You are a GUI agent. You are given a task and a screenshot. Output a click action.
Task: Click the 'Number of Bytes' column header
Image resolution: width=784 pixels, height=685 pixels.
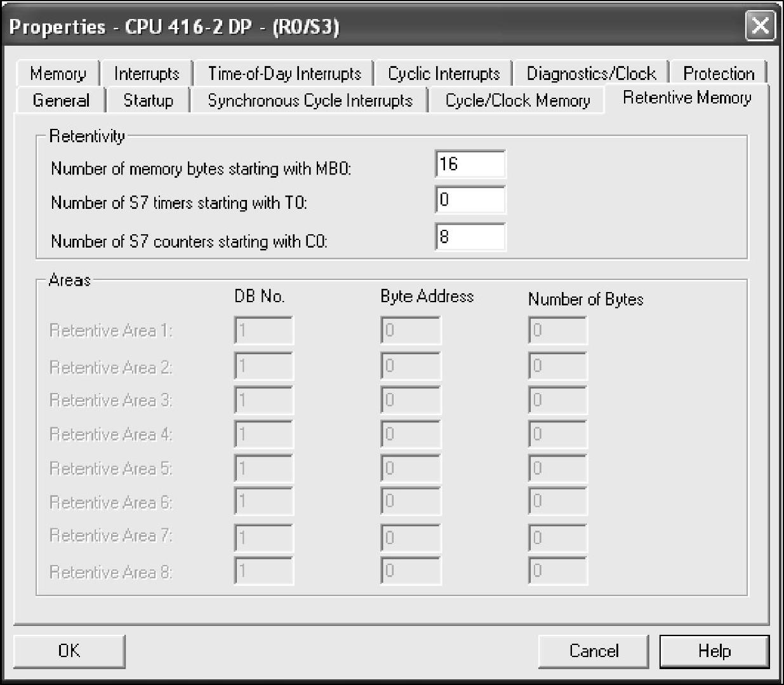[x=586, y=299]
